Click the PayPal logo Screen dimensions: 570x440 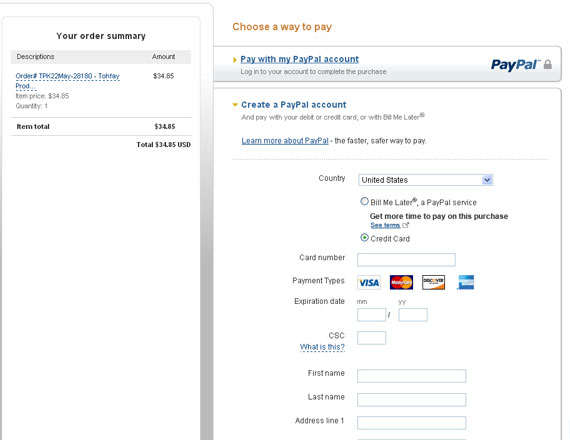coord(515,65)
